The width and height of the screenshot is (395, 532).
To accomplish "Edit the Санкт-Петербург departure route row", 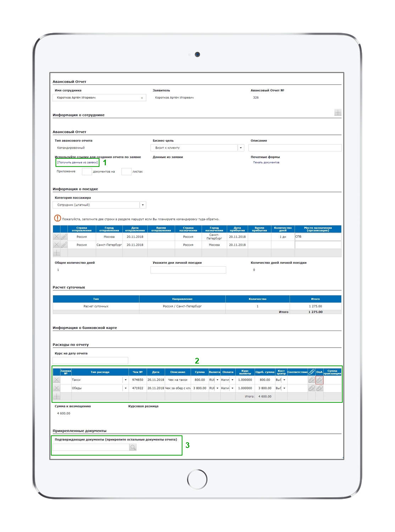I will pyautogui.click(x=64, y=245).
